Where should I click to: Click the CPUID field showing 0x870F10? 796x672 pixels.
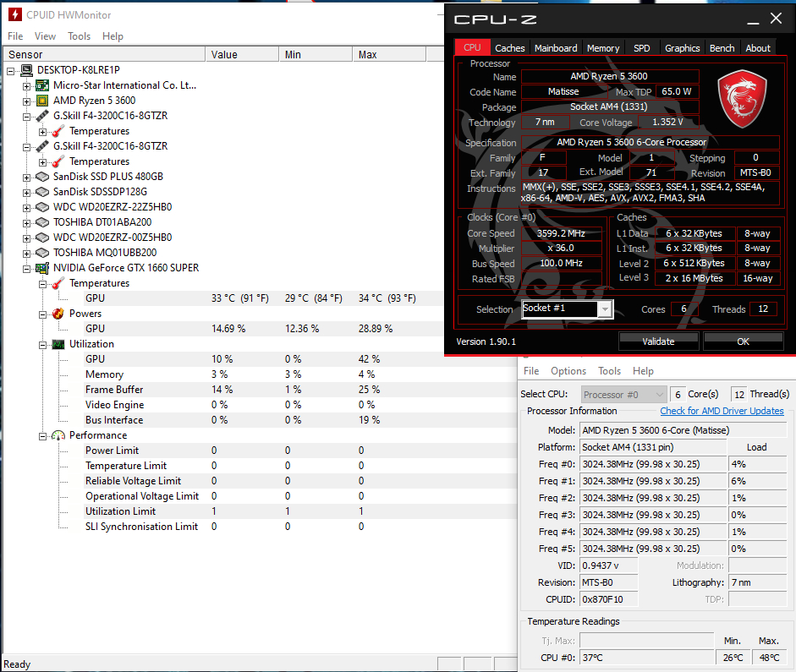(608, 599)
